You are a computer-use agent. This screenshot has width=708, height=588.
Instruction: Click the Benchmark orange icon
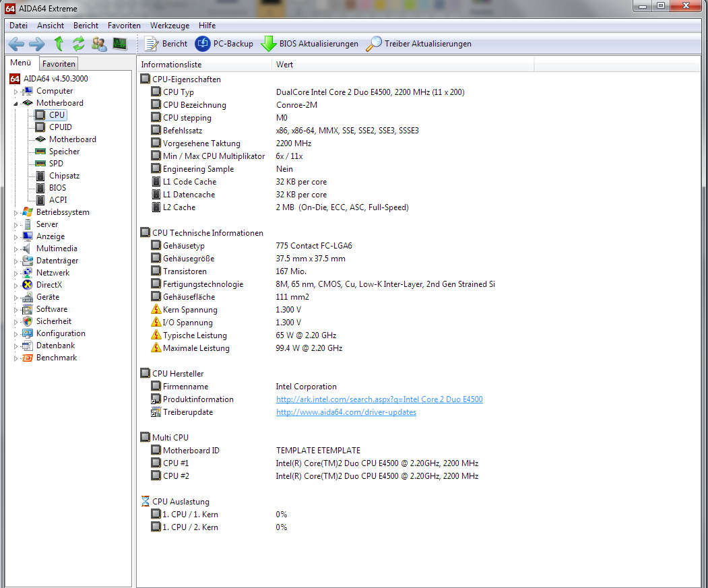(x=28, y=358)
